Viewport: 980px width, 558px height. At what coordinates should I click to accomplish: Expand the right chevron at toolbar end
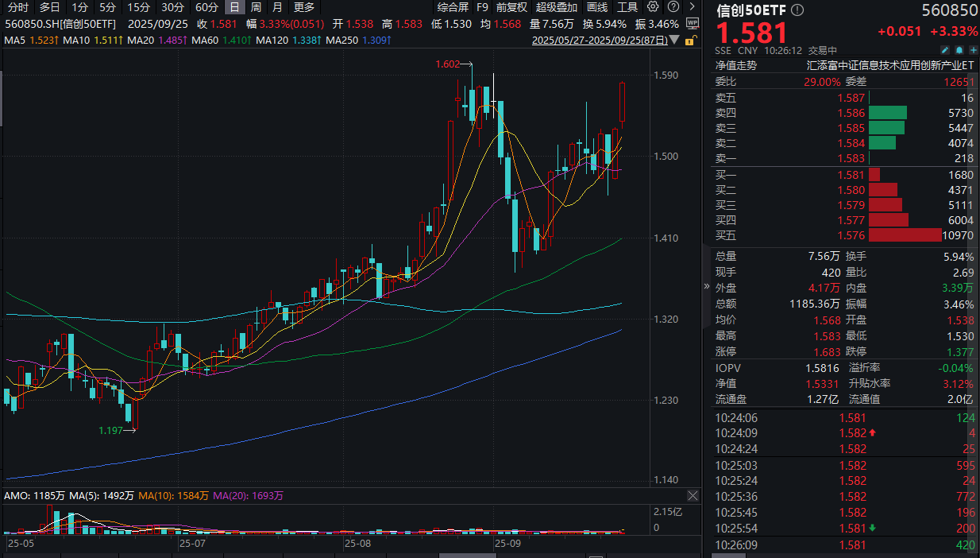(693, 7)
